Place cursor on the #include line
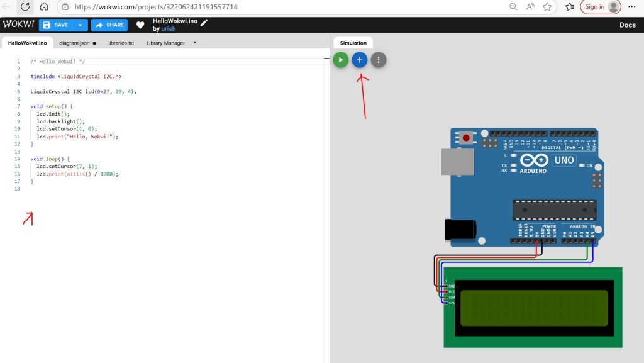The image size is (644, 363). (75, 76)
